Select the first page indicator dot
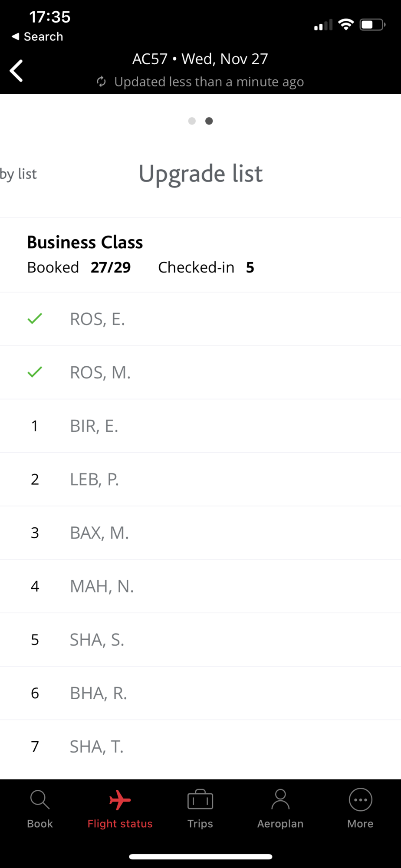Viewport: 401px width, 868px height. (192, 121)
